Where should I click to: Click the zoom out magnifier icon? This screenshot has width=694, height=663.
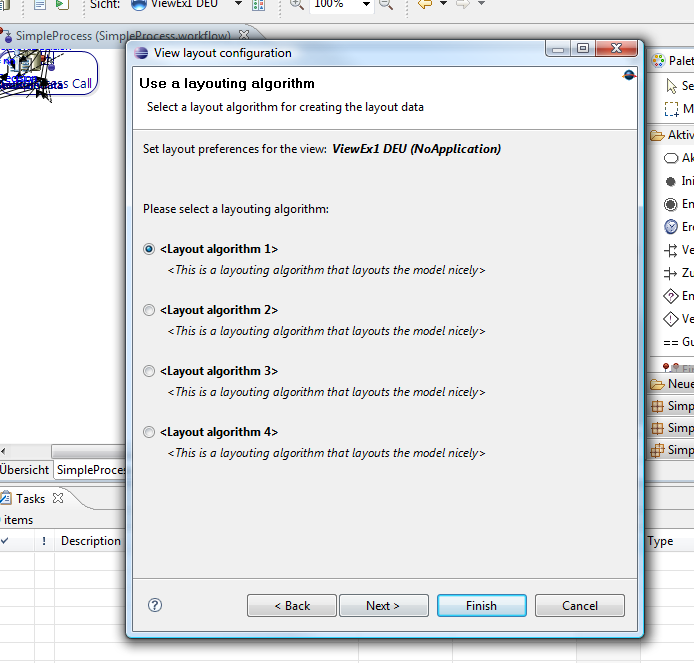386,4
